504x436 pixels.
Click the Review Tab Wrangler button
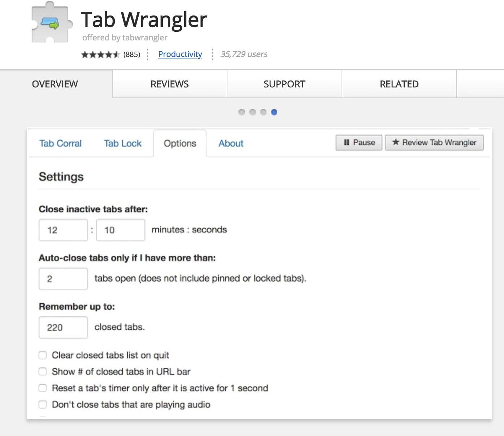[x=434, y=142]
